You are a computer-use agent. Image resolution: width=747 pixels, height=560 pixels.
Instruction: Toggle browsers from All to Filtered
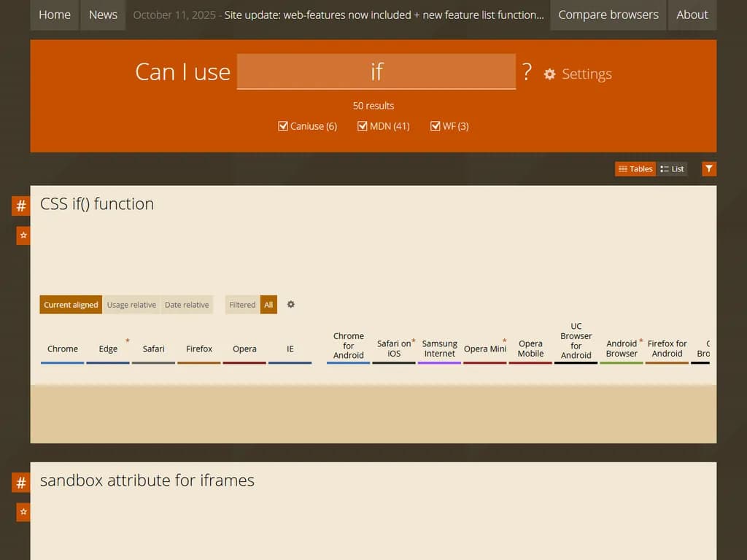coord(241,304)
